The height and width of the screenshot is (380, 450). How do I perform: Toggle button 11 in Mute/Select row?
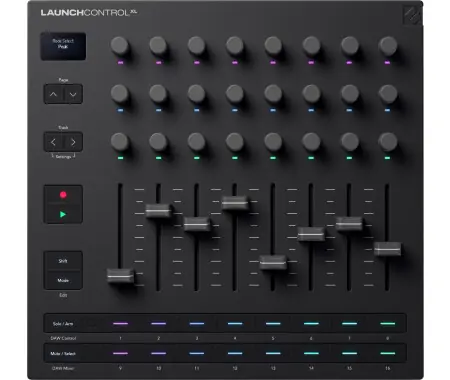click(x=197, y=353)
